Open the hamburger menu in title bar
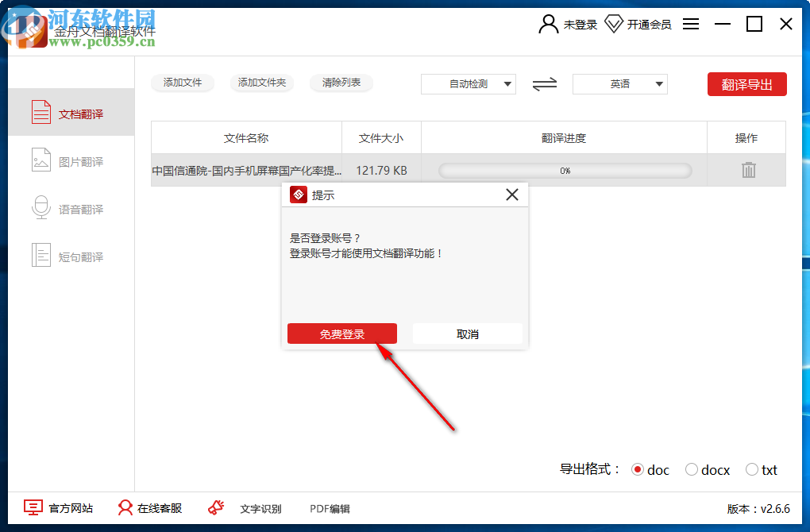The height and width of the screenshot is (532, 810). pyautogui.click(x=690, y=24)
